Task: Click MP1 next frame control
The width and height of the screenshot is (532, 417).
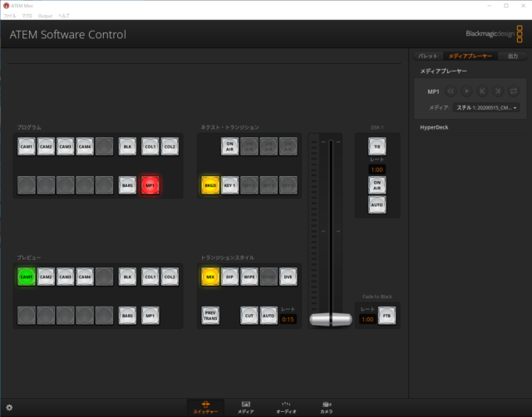Action: point(498,91)
